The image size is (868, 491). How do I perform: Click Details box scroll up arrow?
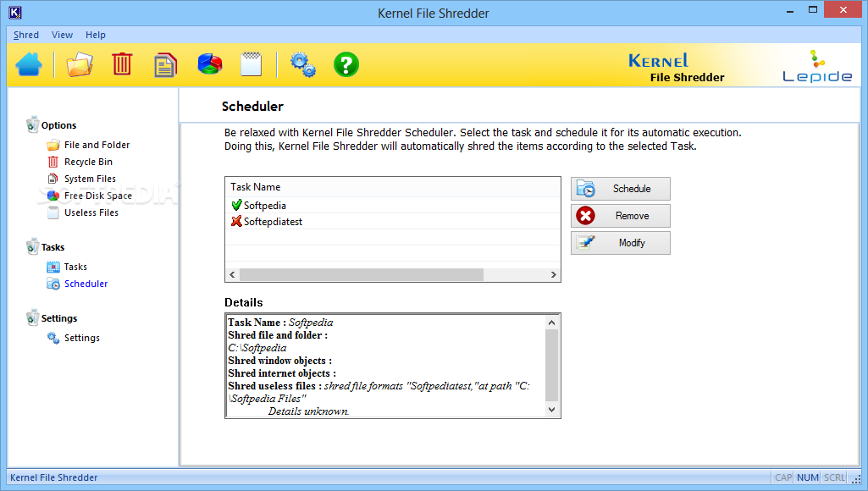coord(551,323)
